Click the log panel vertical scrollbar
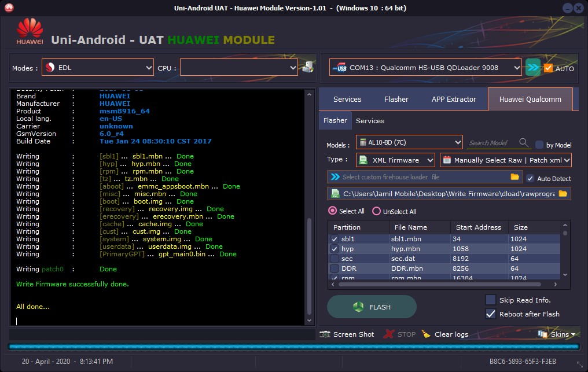The width and height of the screenshot is (588, 372). click(310, 266)
